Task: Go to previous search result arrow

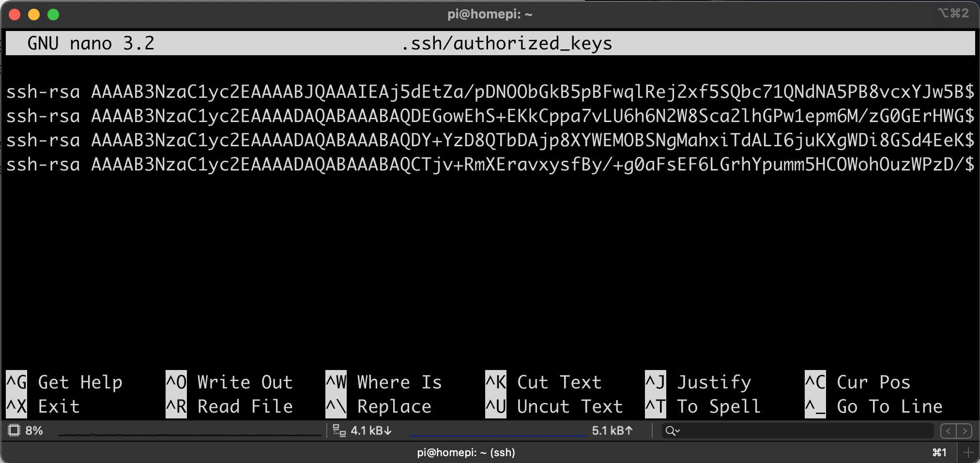Action: click(x=948, y=431)
